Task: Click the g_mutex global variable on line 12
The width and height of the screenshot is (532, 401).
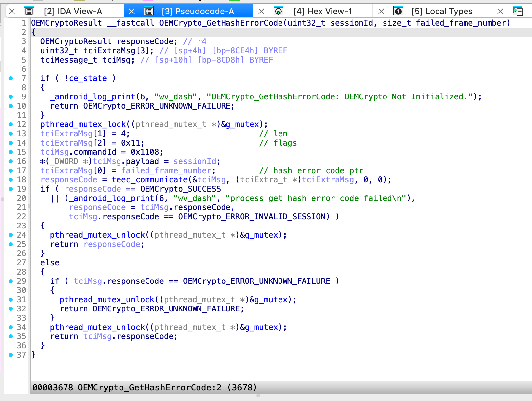Action: pyautogui.click(x=242, y=124)
